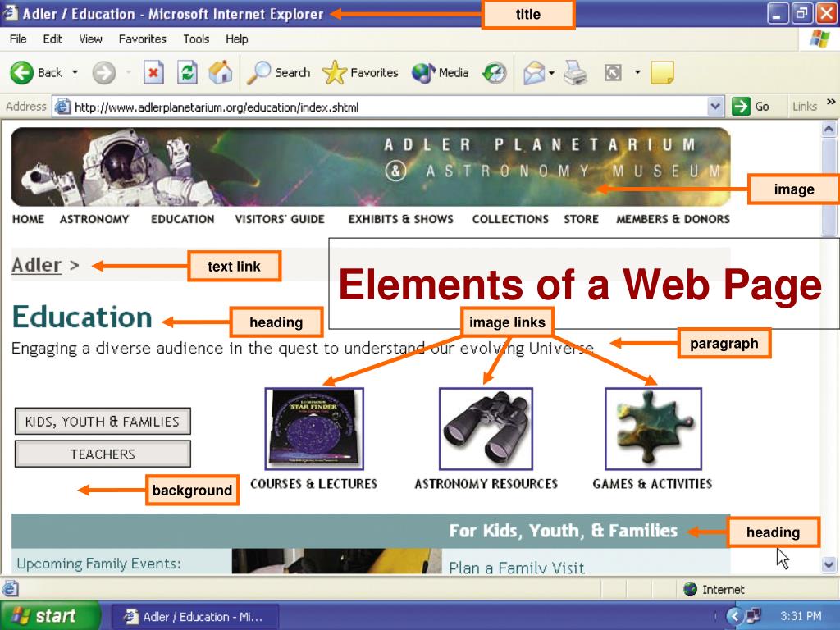Open the Media globe panel
Viewport: 840px width, 630px height.
(423, 72)
